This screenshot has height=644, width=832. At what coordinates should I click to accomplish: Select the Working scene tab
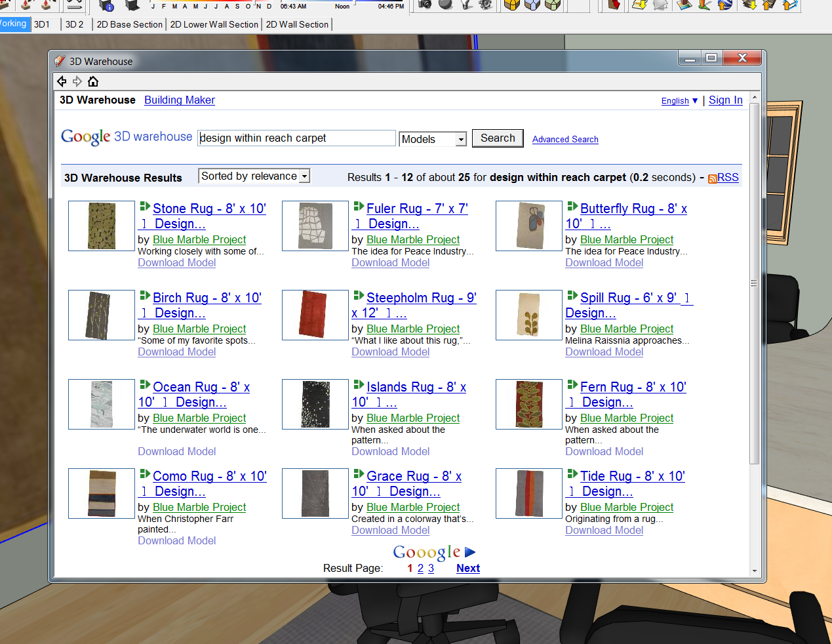tap(14, 24)
